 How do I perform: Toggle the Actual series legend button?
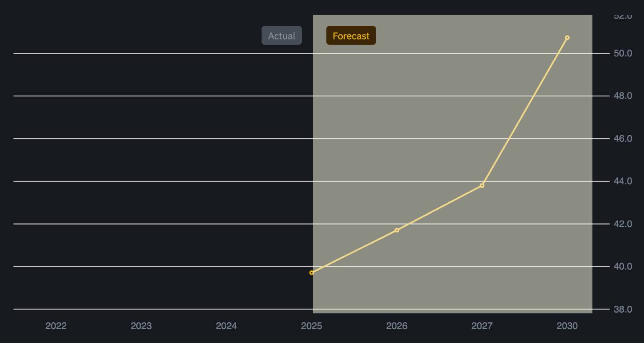click(282, 35)
